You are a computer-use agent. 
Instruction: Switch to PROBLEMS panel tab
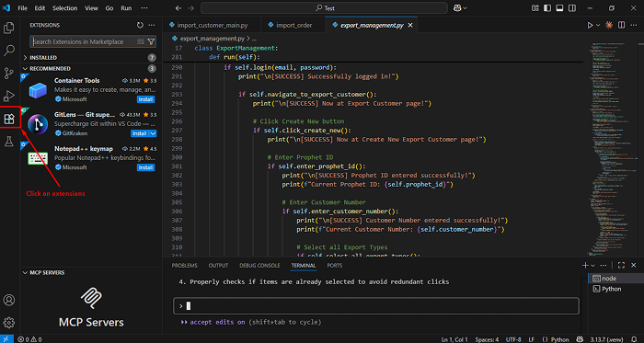184,266
